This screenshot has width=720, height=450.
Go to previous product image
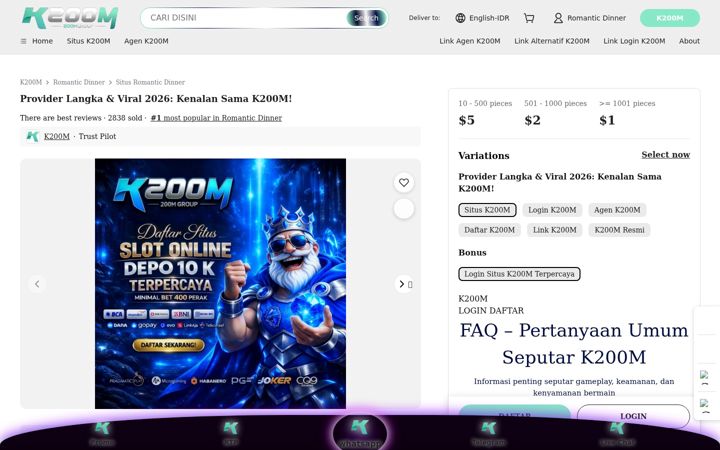pos(37,284)
